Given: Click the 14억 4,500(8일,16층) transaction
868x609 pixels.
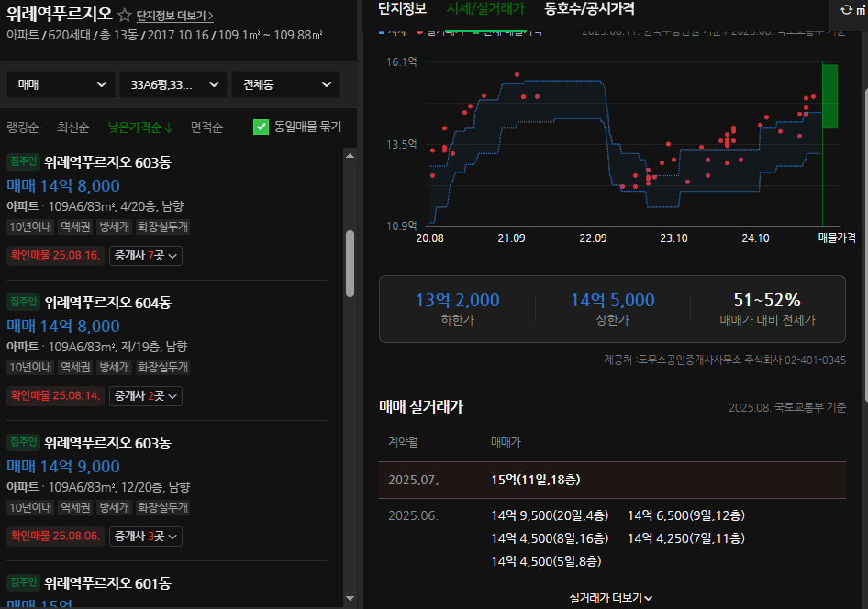Looking at the screenshot, I should (550, 538).
